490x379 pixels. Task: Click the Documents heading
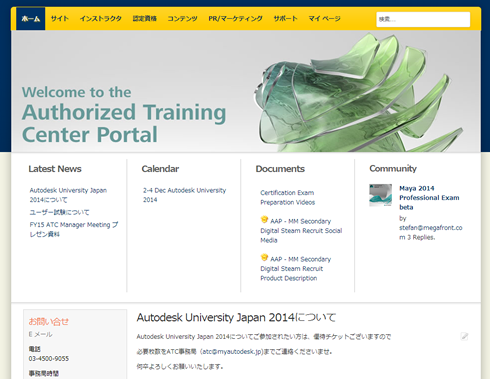click(x=280, y=169)
